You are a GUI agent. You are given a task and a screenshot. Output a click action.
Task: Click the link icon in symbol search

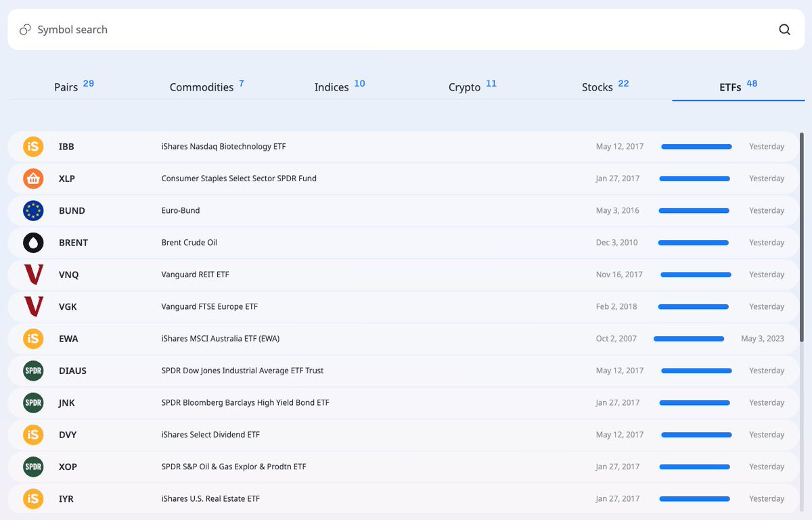25,30
